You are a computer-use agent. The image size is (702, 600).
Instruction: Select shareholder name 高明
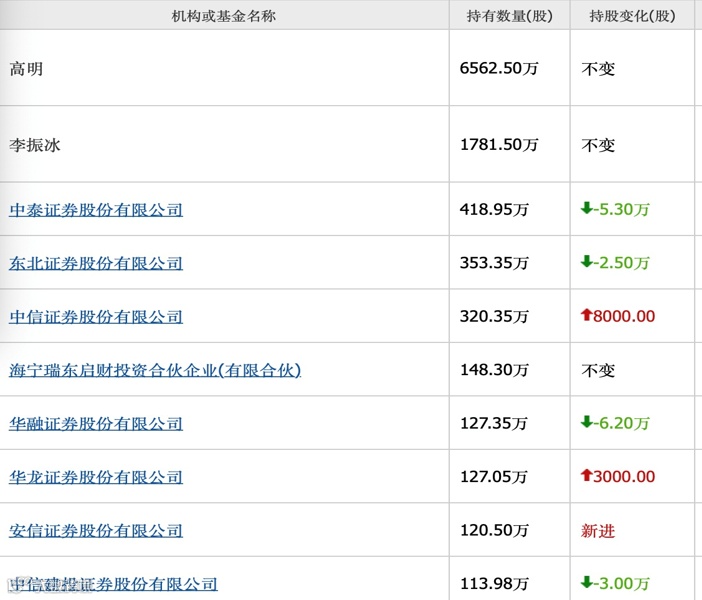tap(26, 69)
